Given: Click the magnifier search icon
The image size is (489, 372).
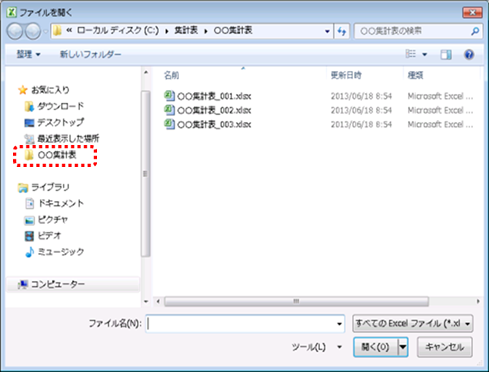Looking at the screenshot, I should point(475,31).
